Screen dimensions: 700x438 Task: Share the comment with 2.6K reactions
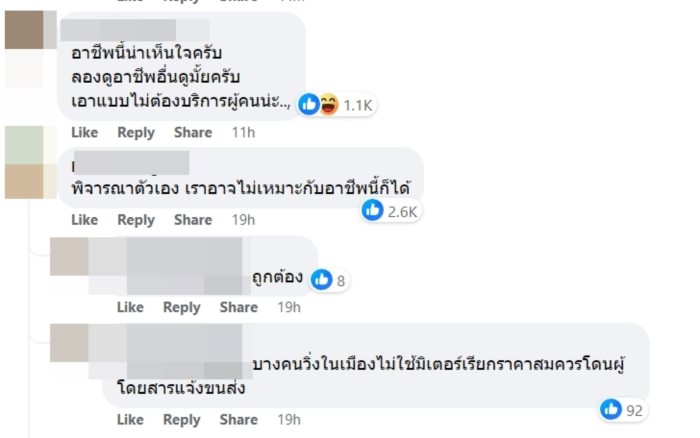(193, 219)
